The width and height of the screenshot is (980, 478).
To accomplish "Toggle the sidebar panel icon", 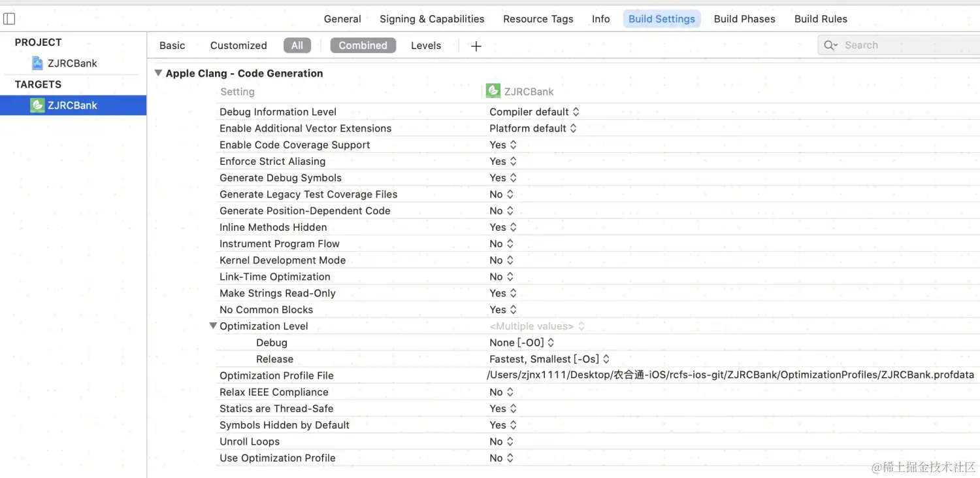I will (9, 19).
